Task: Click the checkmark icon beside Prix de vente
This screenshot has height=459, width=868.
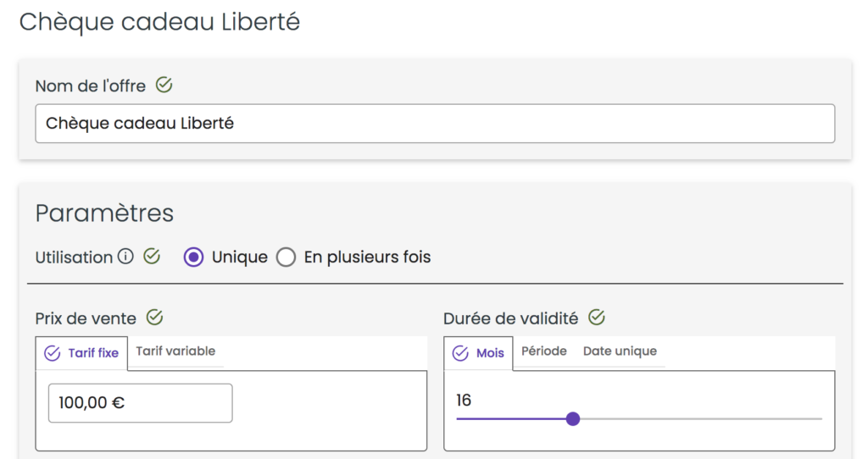Action: 154,318
